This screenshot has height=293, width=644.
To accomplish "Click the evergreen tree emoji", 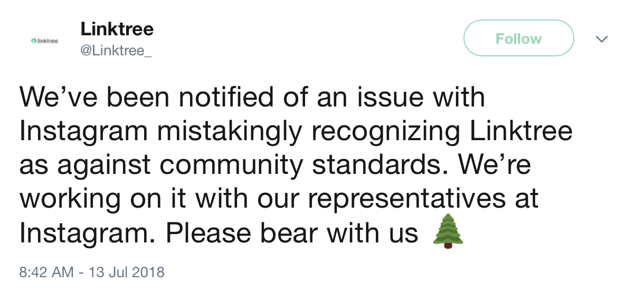I will (x=448, y=231).
